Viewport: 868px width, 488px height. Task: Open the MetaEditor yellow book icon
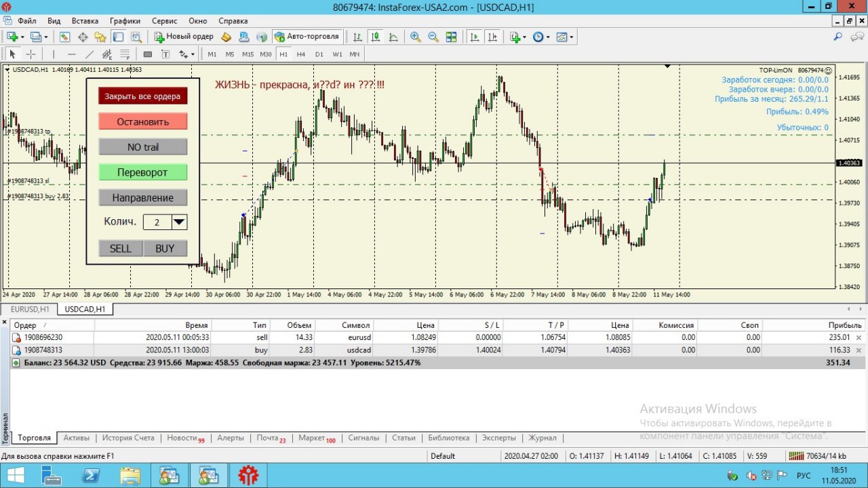click(x=226, y=37)
